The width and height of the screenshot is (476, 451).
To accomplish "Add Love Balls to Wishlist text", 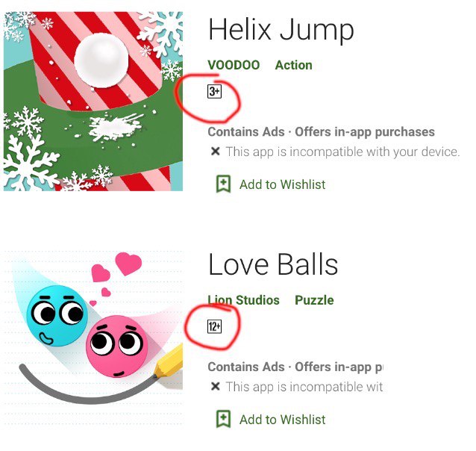I will pos(282,420).
